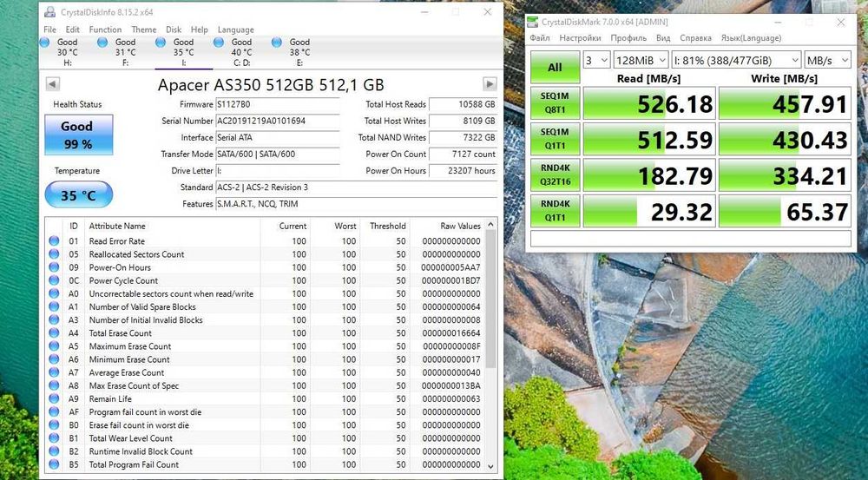The height and width of the screenshot is (480, 868).
Task: Go to previous disk with left arrow
Action: [52, 84]
